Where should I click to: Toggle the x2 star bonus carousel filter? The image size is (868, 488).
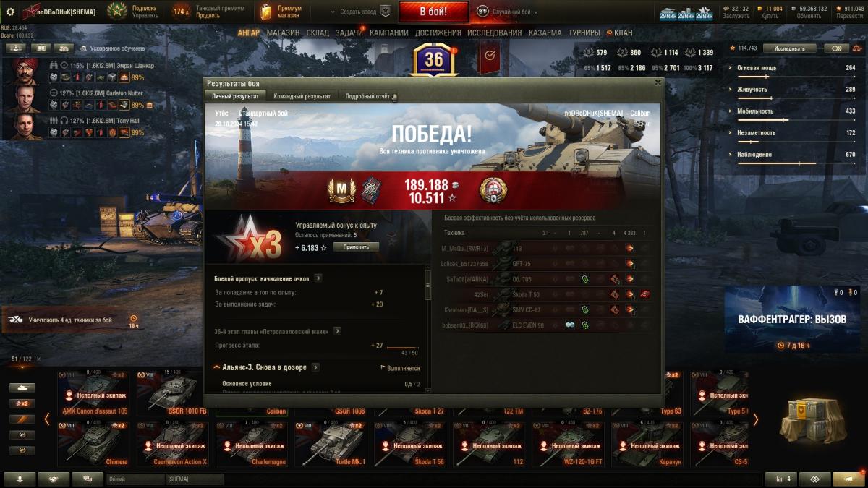tap(22, 403)
